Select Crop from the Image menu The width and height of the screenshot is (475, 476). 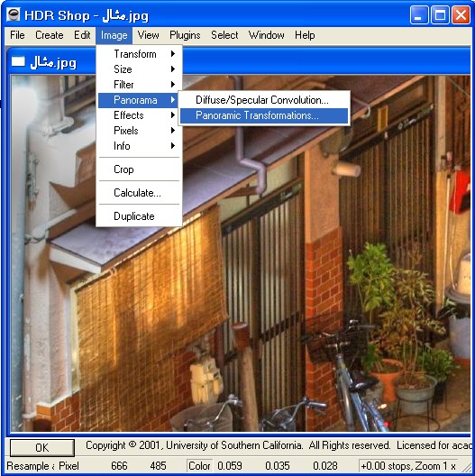140,169
